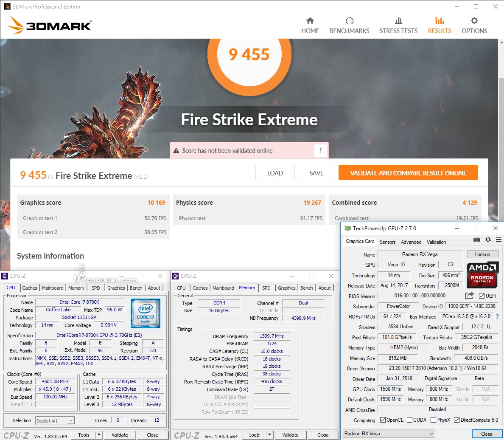Click the Driver Version field in GPU-Z

coord(437,368)
